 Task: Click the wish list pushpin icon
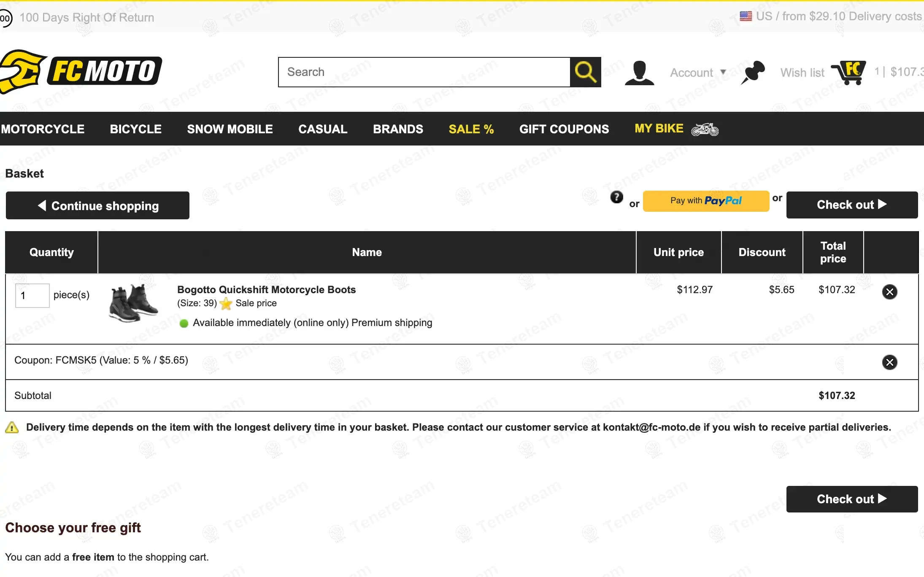[753, 73]
